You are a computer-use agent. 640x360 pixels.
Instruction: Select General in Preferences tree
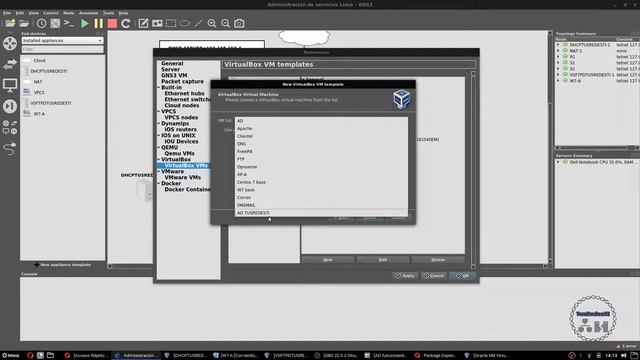coord(172,64)
